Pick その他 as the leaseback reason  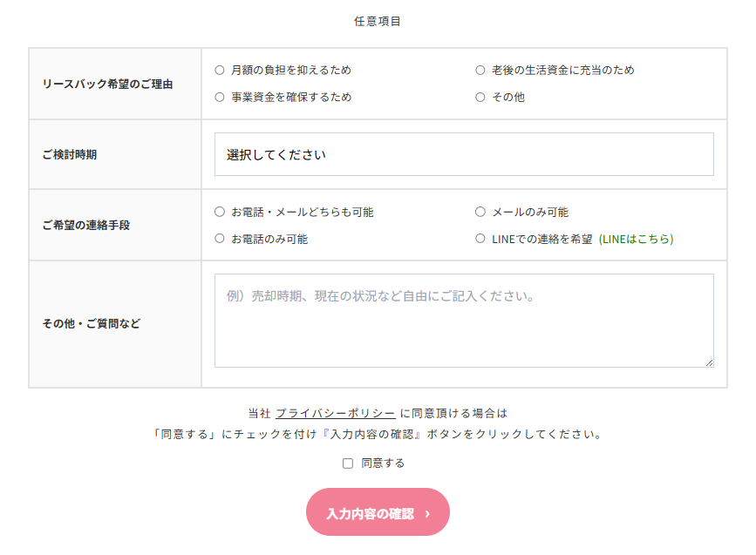479,98
